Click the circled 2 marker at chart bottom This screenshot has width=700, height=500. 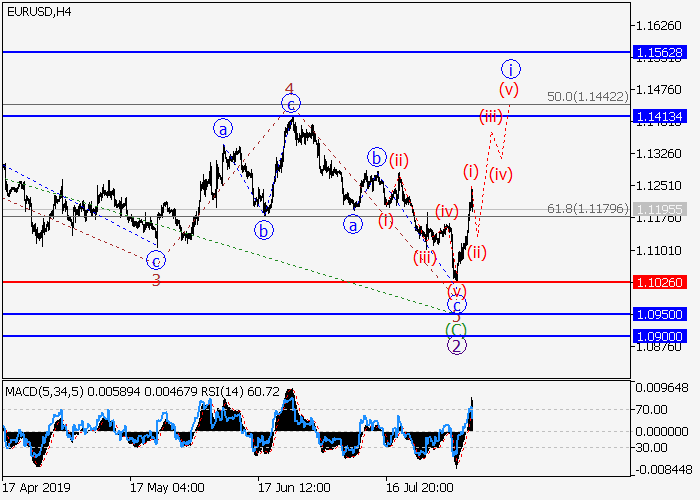[x=456, y=346]
